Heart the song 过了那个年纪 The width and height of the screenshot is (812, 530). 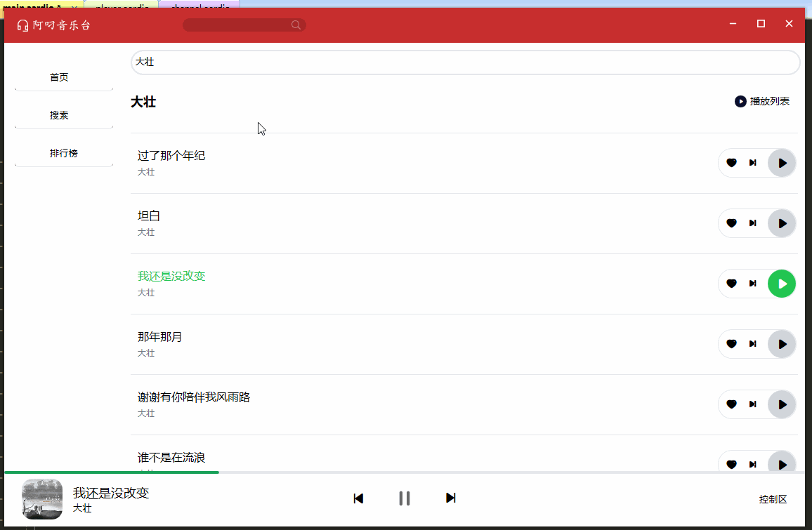click(731, 163)
